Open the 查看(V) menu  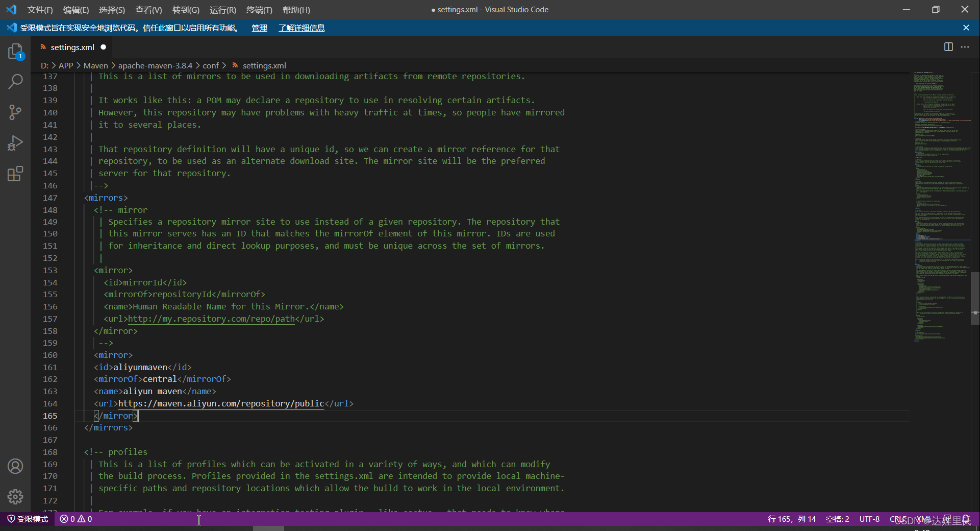click(148, 10)
